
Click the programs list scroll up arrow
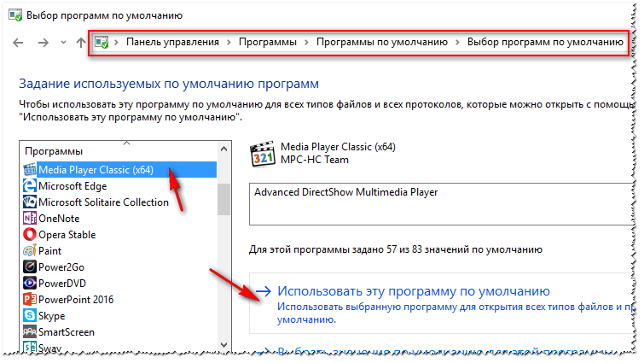pos(223,149)
